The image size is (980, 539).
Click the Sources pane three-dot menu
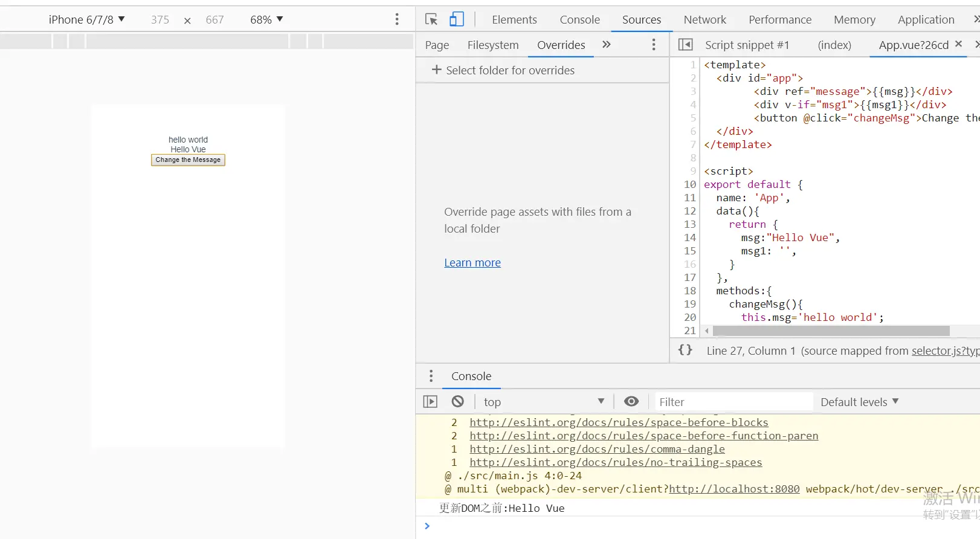pos(654,45)
